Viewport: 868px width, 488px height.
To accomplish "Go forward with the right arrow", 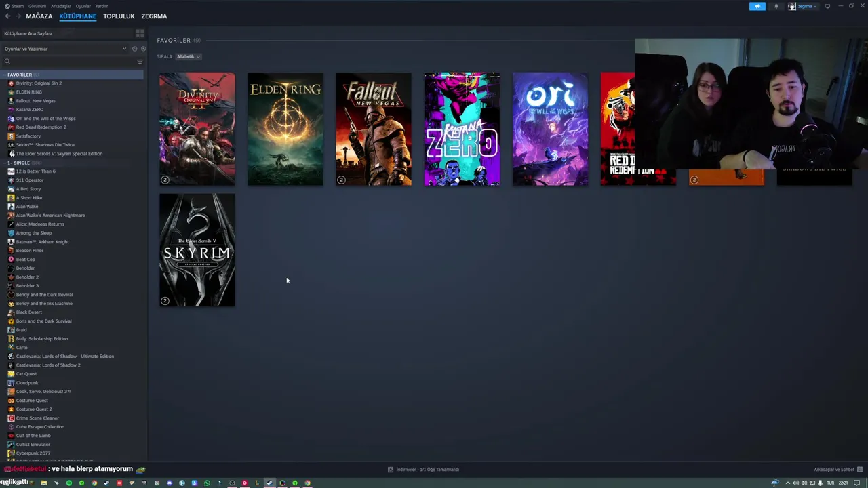I will 18,16.
